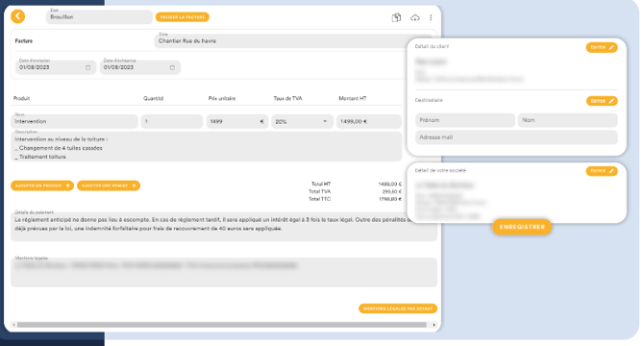Click the Mentions légales text area
644x346 pixels.
point(224,273)
